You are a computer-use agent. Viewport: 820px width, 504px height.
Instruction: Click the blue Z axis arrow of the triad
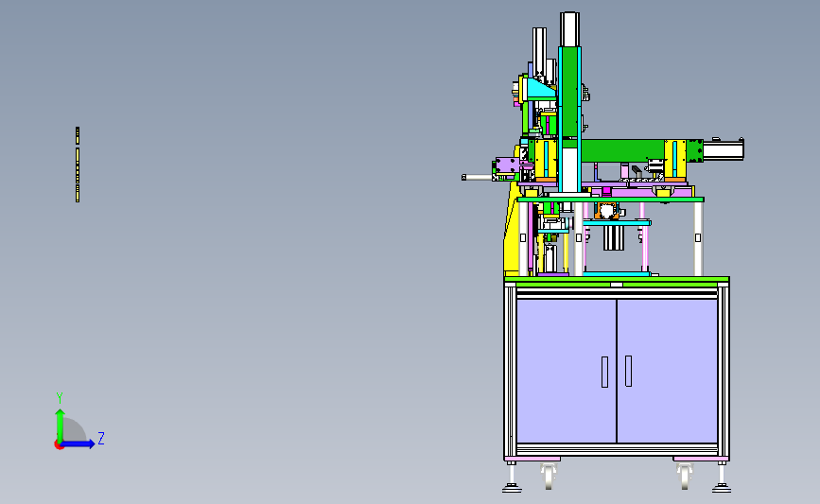[79, 443]
